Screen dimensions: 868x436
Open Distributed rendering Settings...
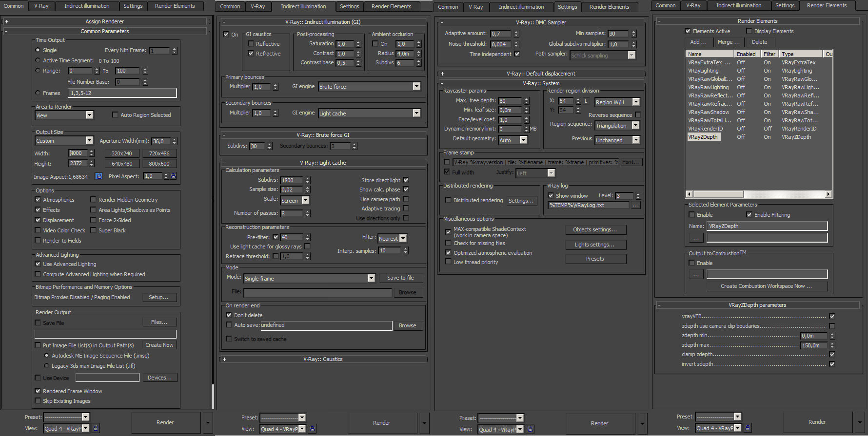coord(521,201)
